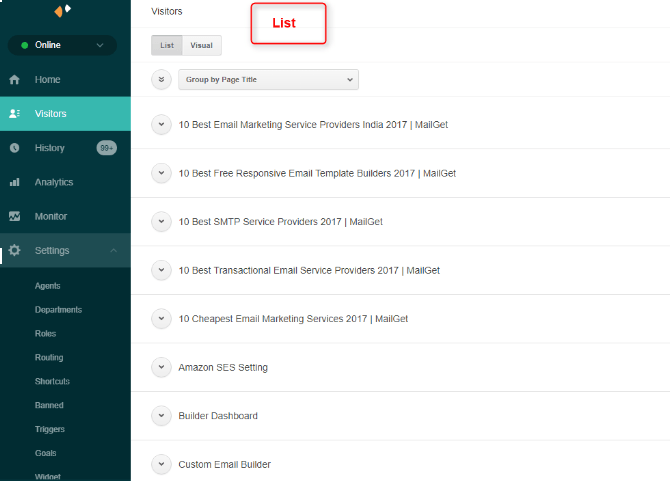
Task: Click the 'Custom Email Builder' row text
Action: click(x=224, y=464)
